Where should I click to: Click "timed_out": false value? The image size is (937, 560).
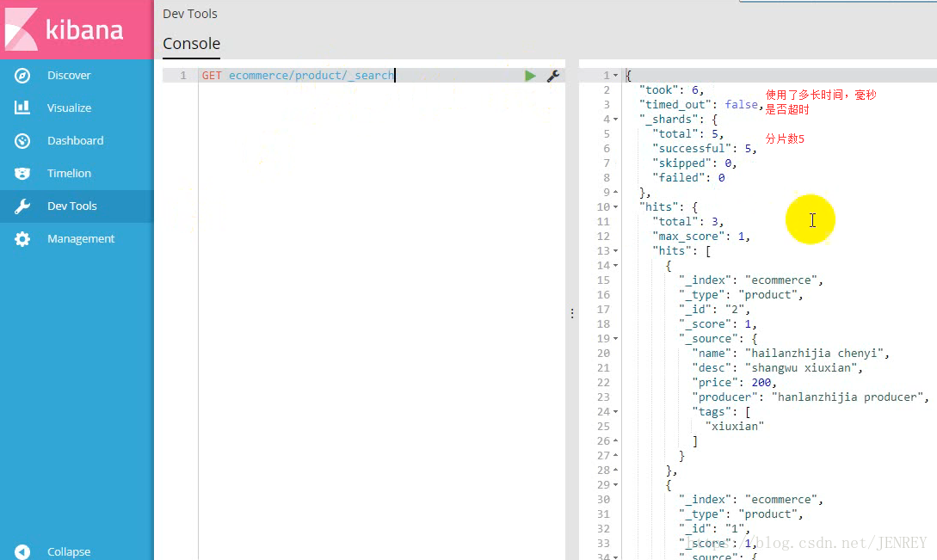click(x=741, y=105)
